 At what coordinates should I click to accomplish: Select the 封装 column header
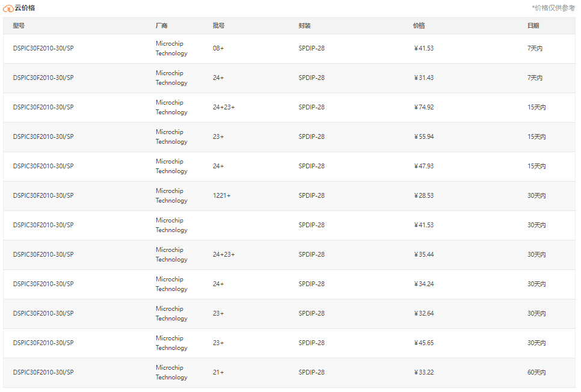304,26
